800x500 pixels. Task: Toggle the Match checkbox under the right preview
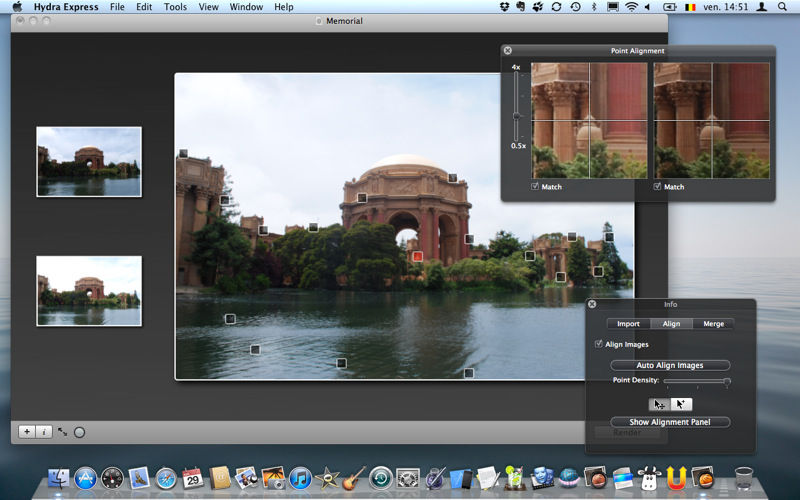[658, 187]
